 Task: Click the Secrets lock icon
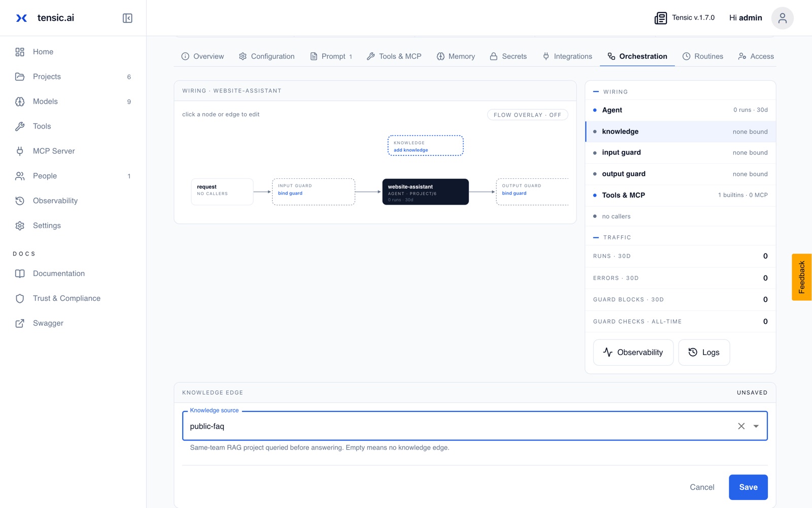point(493,56)
